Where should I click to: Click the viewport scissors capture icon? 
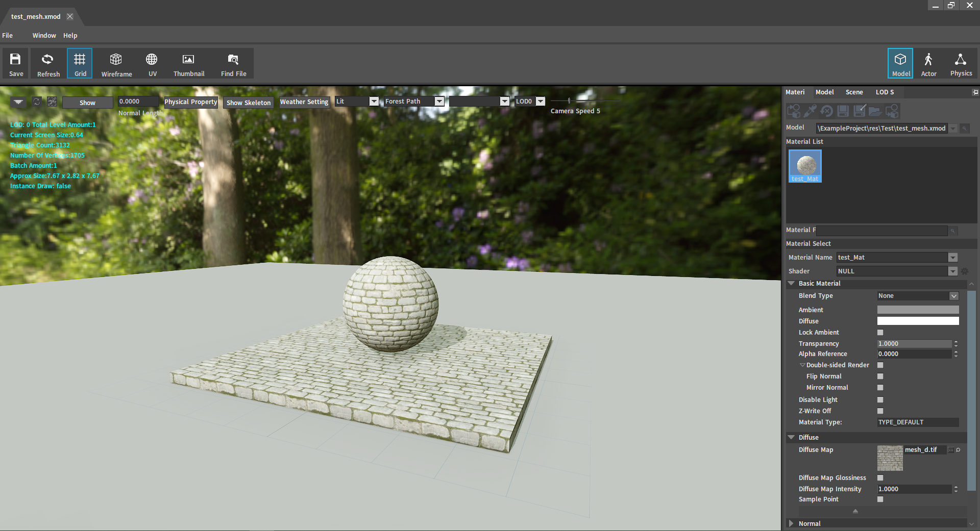[52, 102]
